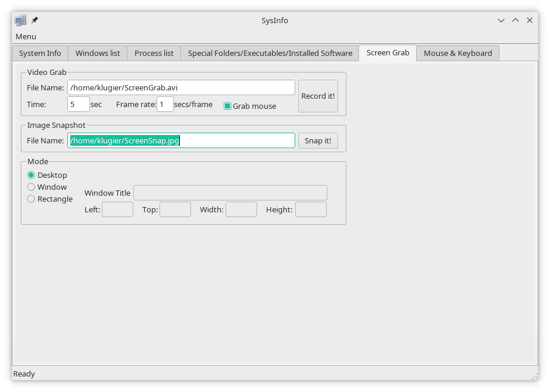Maximize the SysInfo window
Viewport: 550px width, 392px height.
515,20
